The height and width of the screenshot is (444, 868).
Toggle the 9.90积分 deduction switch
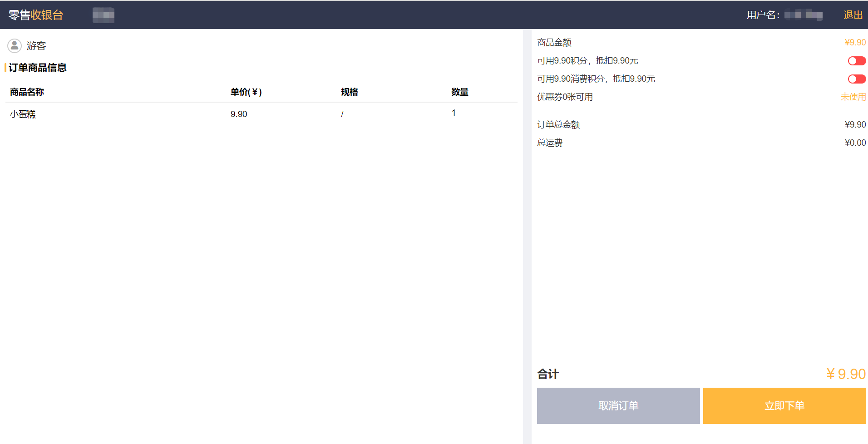[x=856, y=61]
